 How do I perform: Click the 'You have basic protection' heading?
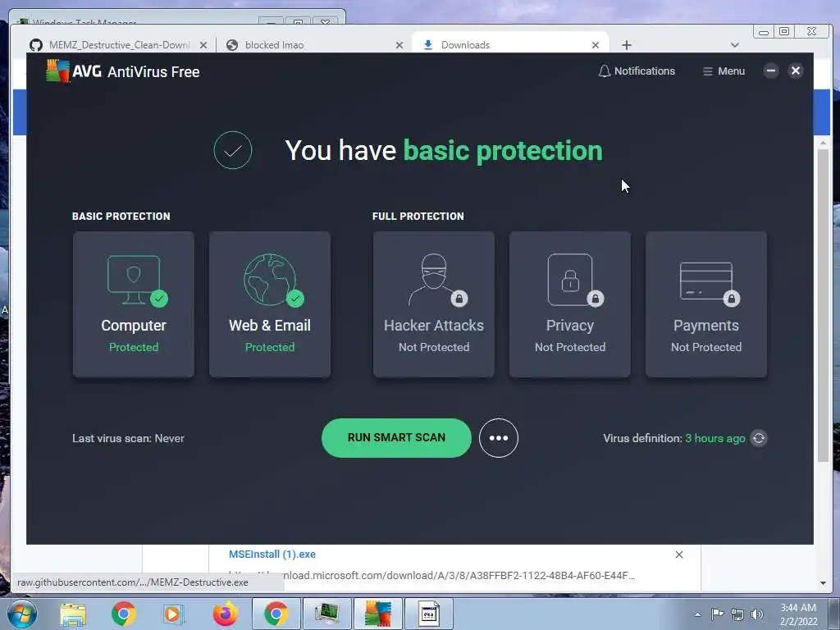444,151
